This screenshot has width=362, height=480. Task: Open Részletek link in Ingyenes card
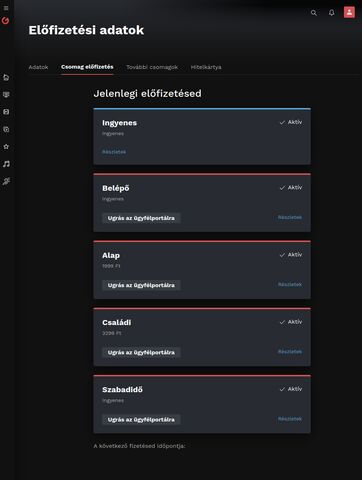pos(114,152)
